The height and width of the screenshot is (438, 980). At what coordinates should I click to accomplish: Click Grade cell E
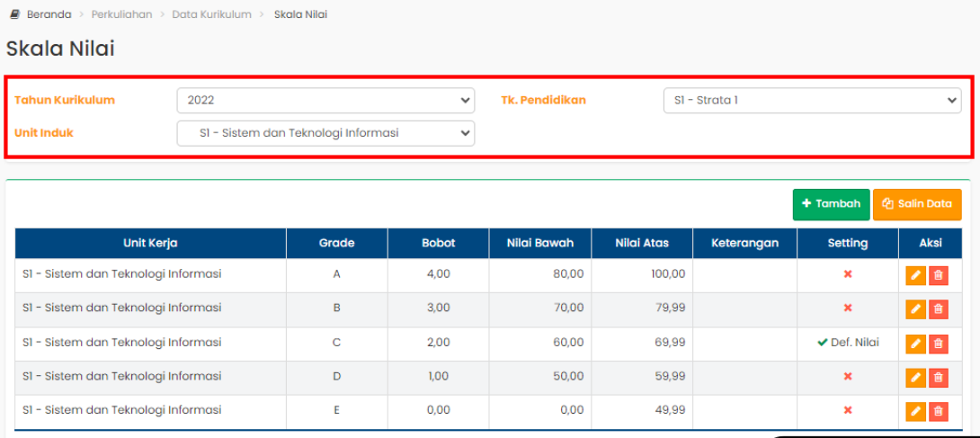(337, 410)
